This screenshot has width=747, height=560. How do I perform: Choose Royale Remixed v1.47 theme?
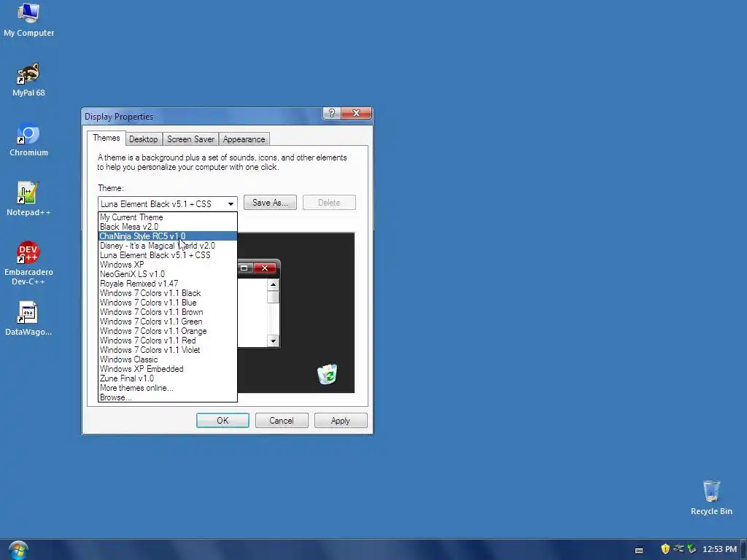pyautogui.click(x=168, y=284)
